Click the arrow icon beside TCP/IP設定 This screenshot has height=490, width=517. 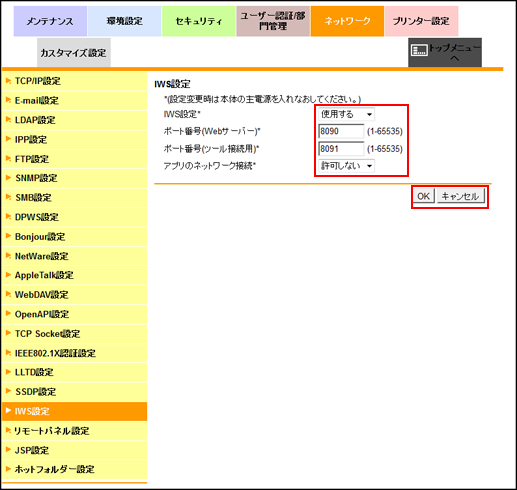(x=8, y=81)
